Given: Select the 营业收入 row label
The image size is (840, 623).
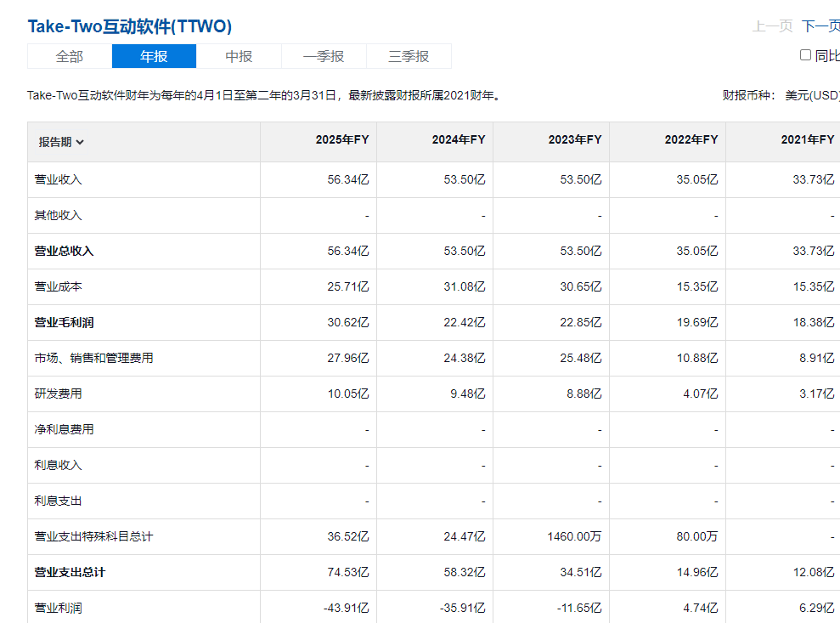Looking at the screenshot, I should click(x=58, y=179).
